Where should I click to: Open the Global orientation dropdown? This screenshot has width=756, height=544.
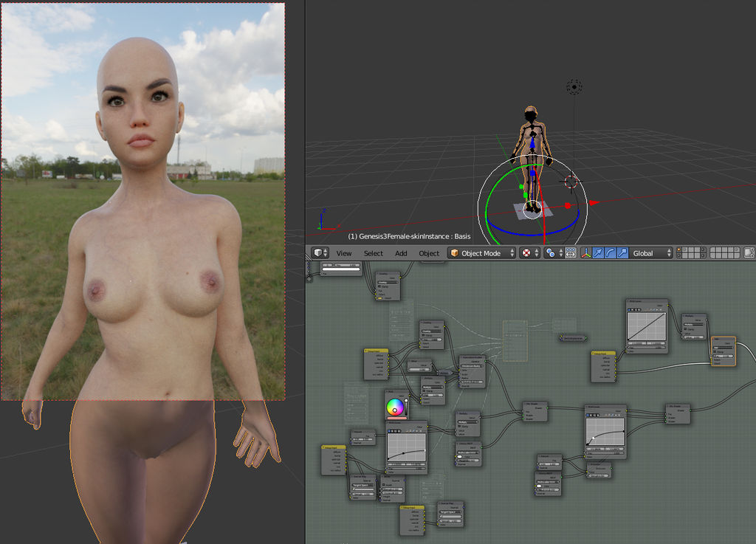651,253
